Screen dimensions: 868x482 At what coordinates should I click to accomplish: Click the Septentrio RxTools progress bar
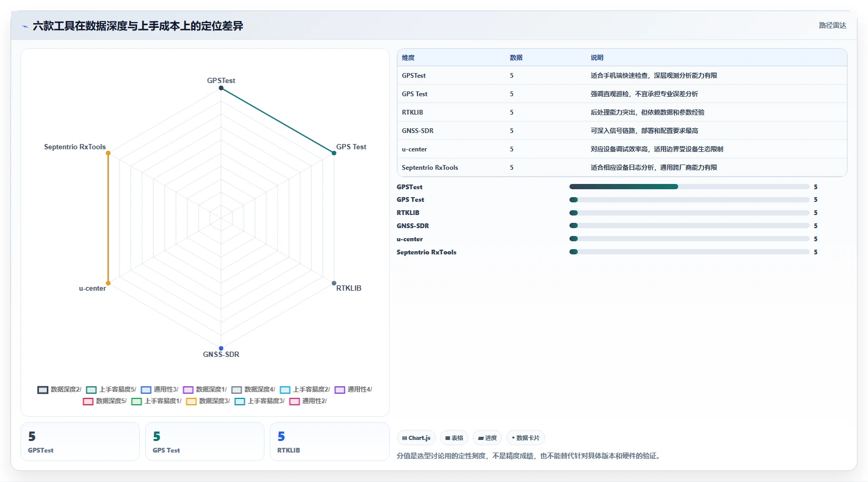(x=689, y=252)
